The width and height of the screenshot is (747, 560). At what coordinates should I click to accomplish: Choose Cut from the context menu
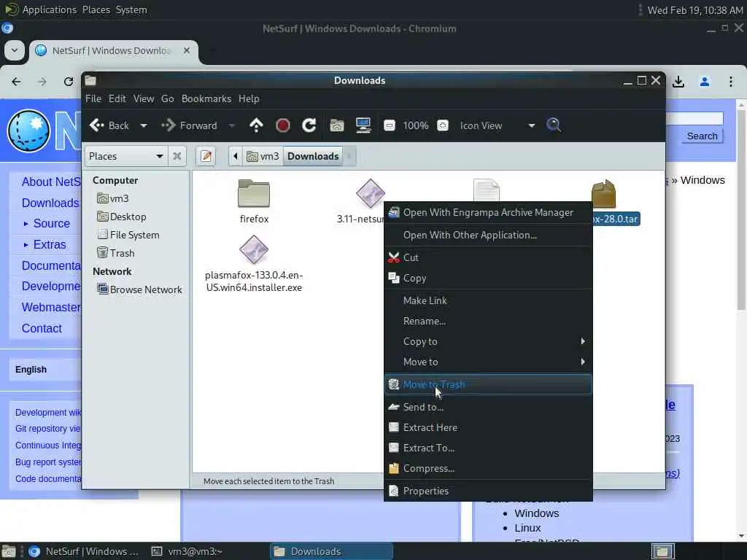488,257
